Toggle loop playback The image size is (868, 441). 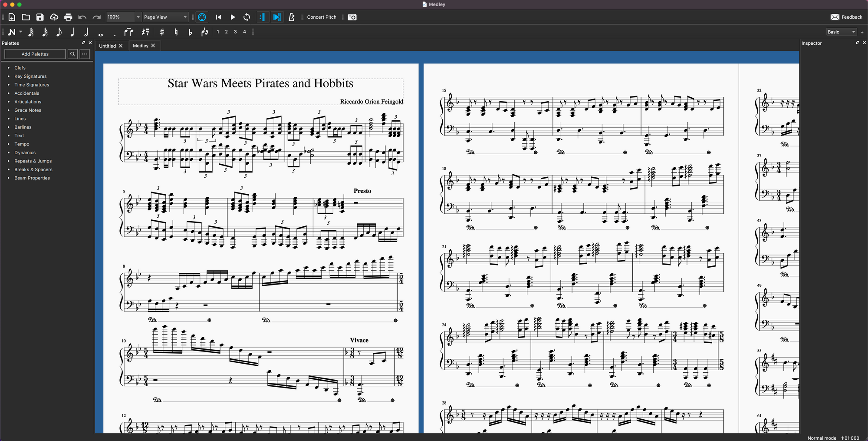(x=247, y=17)
